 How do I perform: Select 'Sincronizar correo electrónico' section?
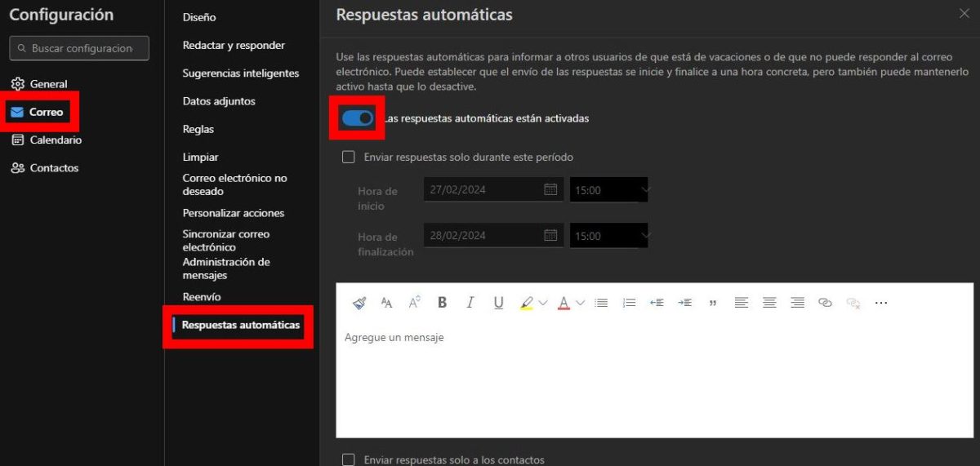(225, 240)
